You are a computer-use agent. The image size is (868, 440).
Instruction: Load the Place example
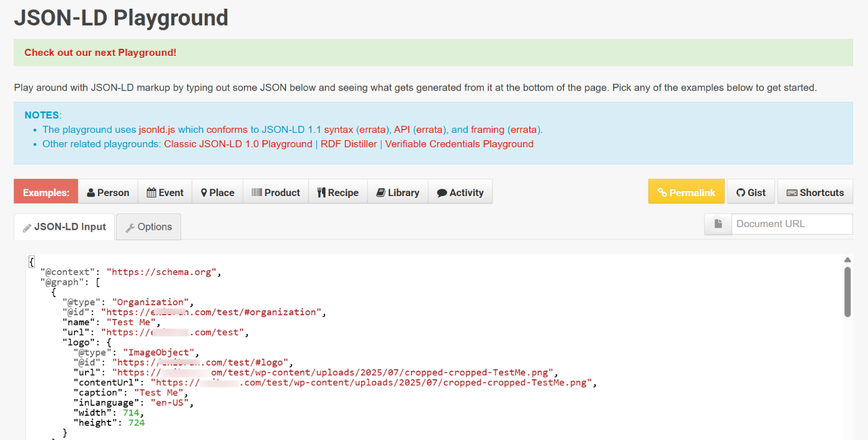217,192
